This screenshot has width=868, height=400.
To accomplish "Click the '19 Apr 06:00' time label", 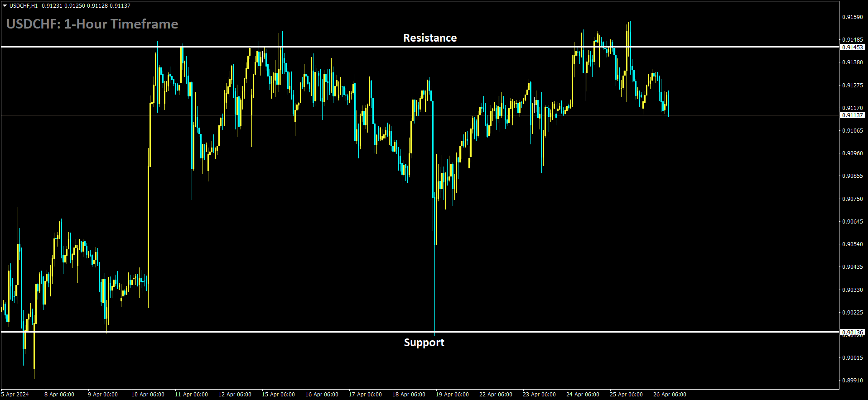I will 452,395.
